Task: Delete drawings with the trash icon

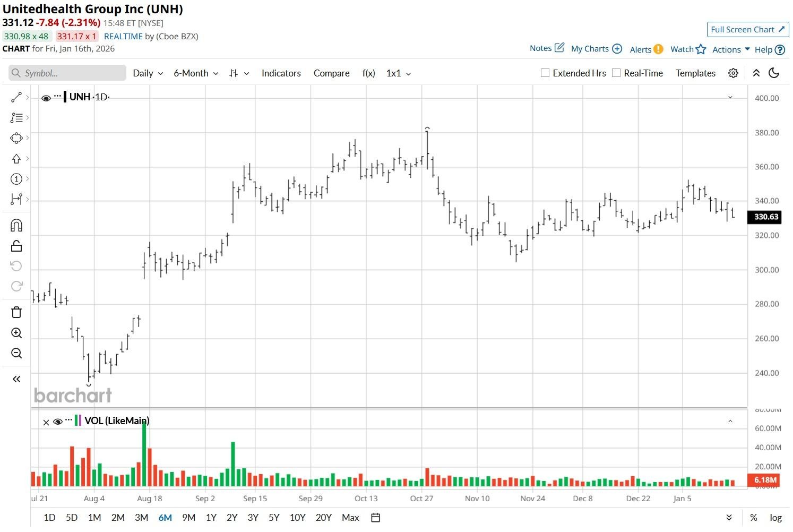Action: point(16,312)
